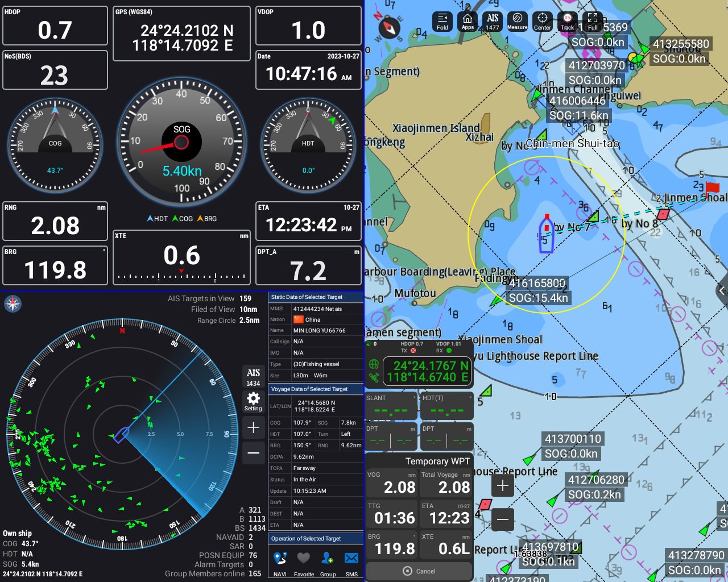Click the own ship symbol on chart
Viewport: 728px width, 582px height.
pyautogui.click(x=547, y=234)
